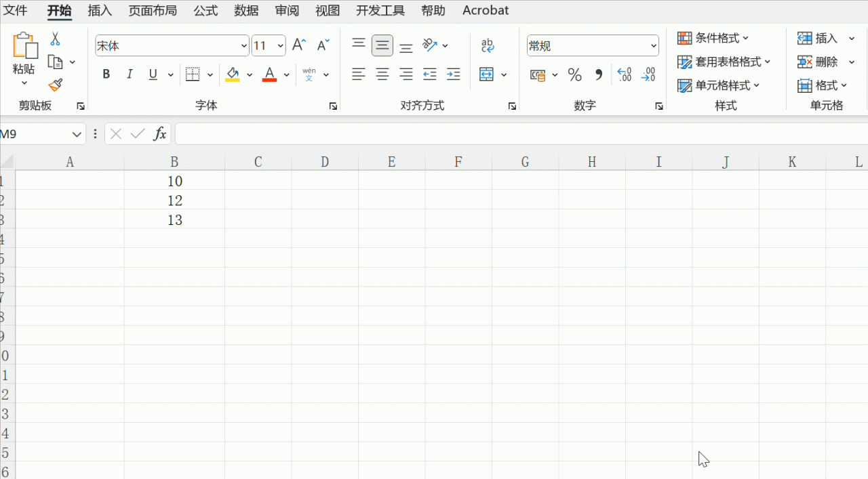The width and height of the screenshot is (868, 479).
Task: Click the 插入 cells button
Action: tap(818, 38)
